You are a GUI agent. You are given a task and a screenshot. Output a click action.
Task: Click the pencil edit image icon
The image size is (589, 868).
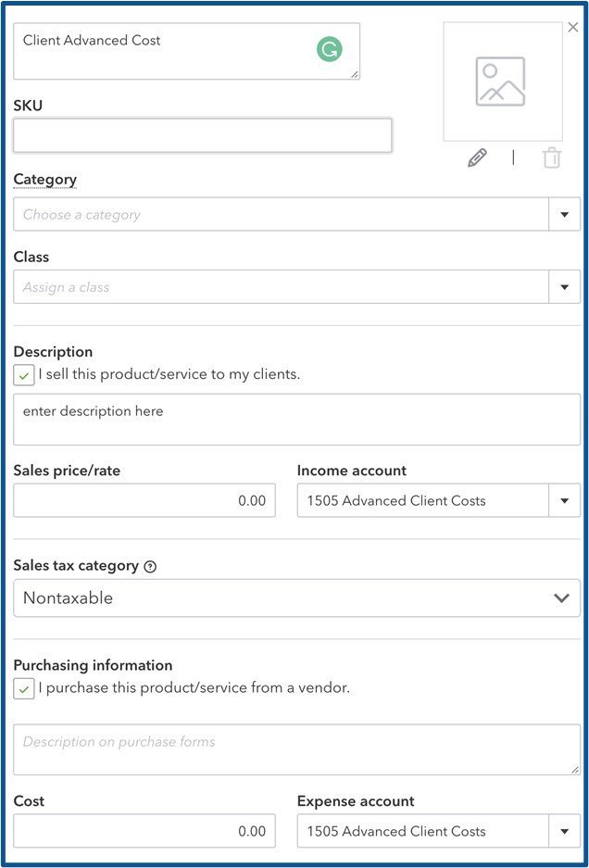pos(477,157)
